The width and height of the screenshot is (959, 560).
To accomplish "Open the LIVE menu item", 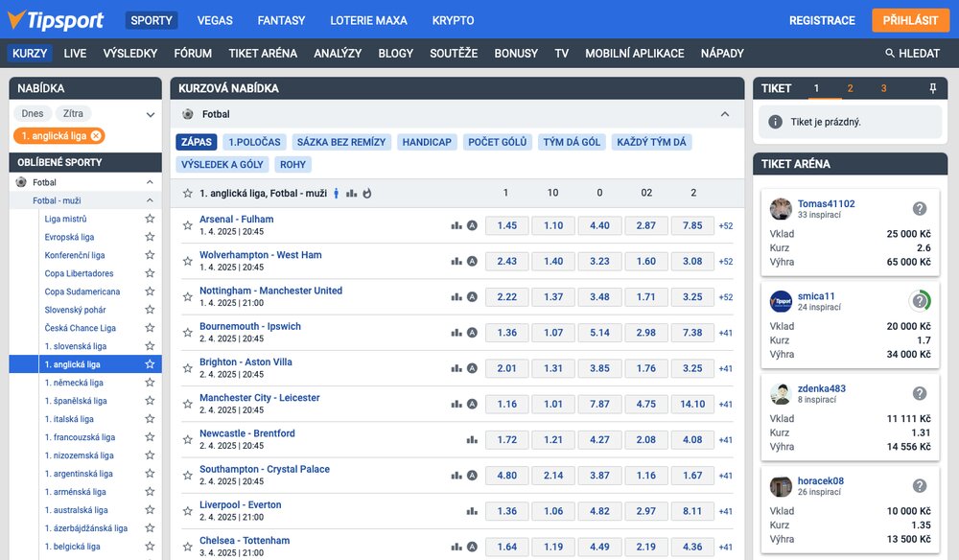I will (x=75, y=53).
